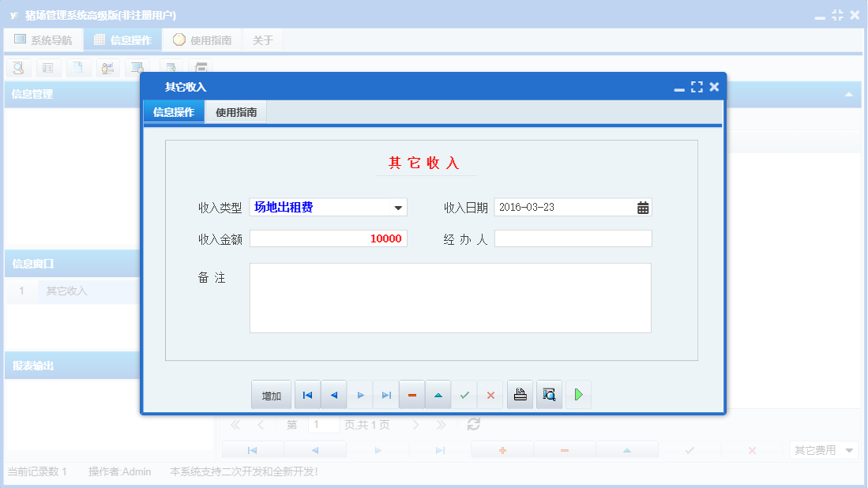Confirm changes with the green checkmark icon

click(464, 394)
